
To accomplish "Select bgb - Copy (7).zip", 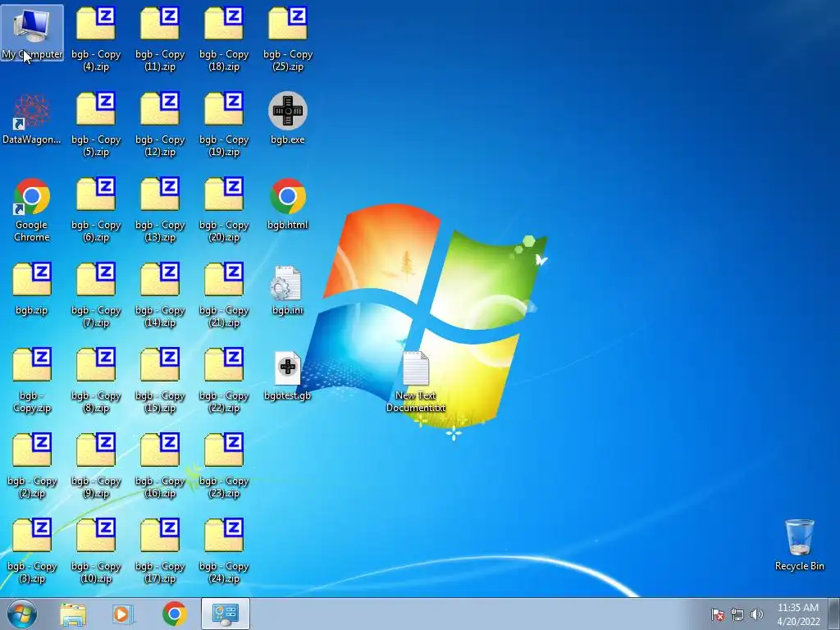I will (96, 295).
